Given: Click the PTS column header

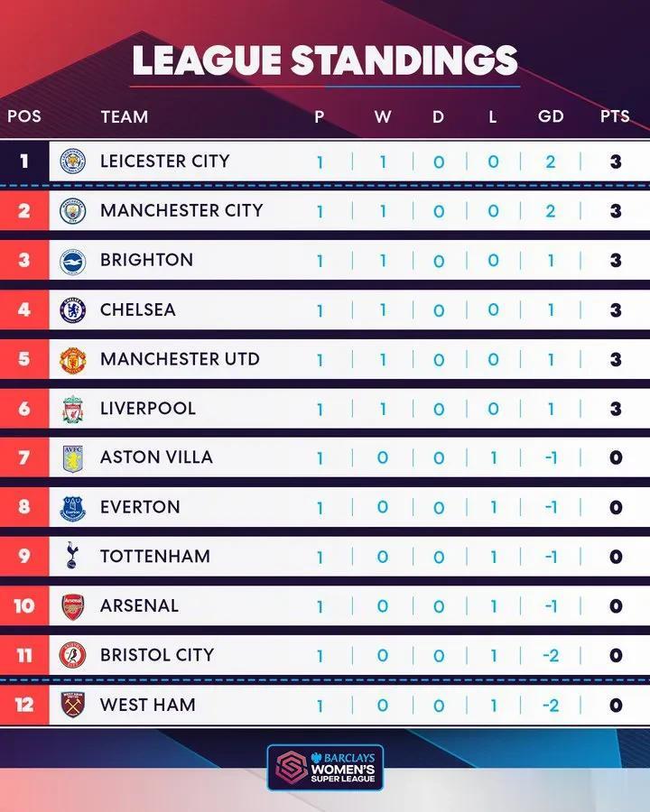Looking at the screenshot, I should (615, 116).
